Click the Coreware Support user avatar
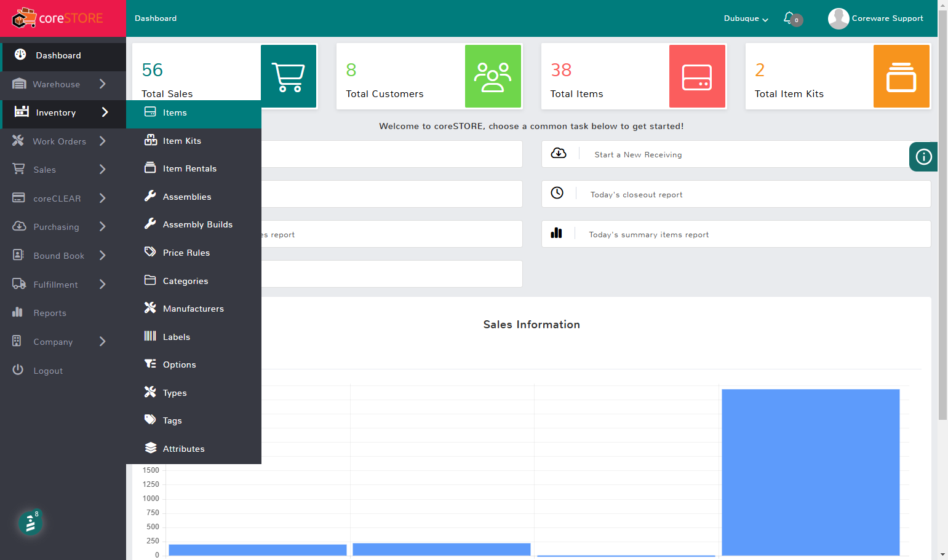Screen dimensions: 948x560 pyautogui.click(x=838, y=18)
